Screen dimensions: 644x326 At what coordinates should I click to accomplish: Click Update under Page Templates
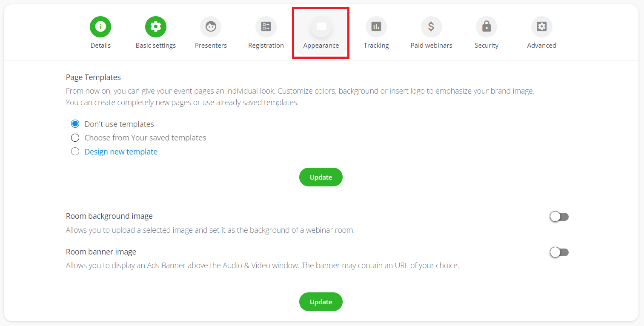(x=321, y=177)
